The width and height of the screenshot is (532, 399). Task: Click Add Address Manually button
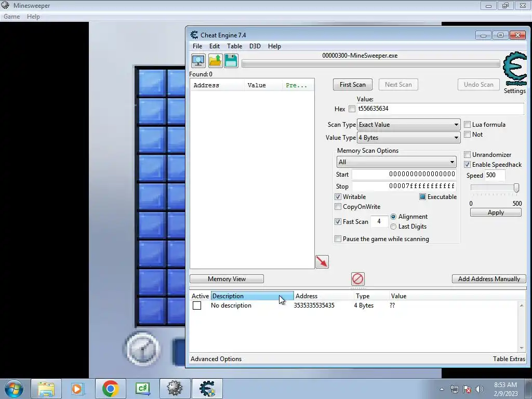pos(489,279)
